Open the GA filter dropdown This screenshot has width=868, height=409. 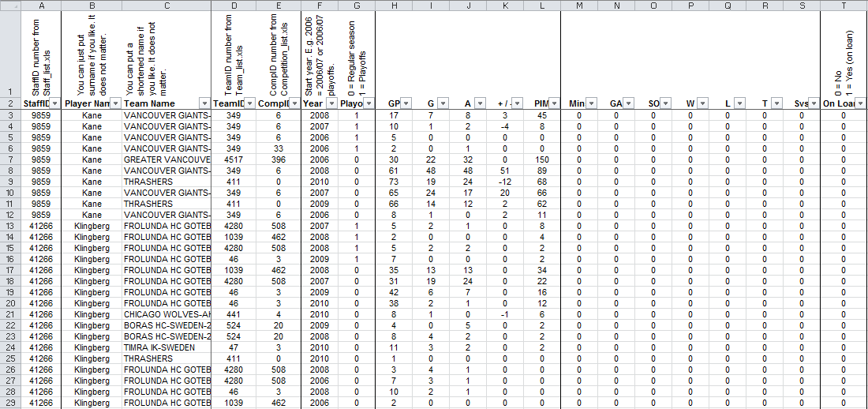pyautogui.click(x=628, y=103)
